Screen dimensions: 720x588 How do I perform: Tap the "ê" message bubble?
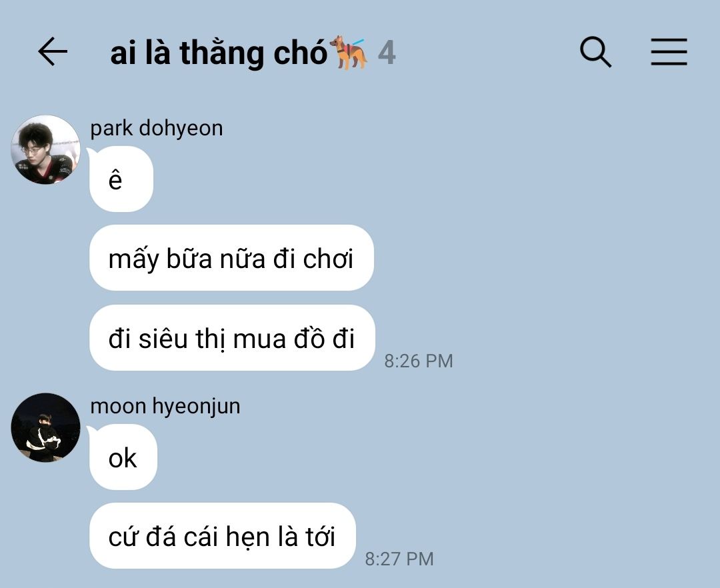121,179
